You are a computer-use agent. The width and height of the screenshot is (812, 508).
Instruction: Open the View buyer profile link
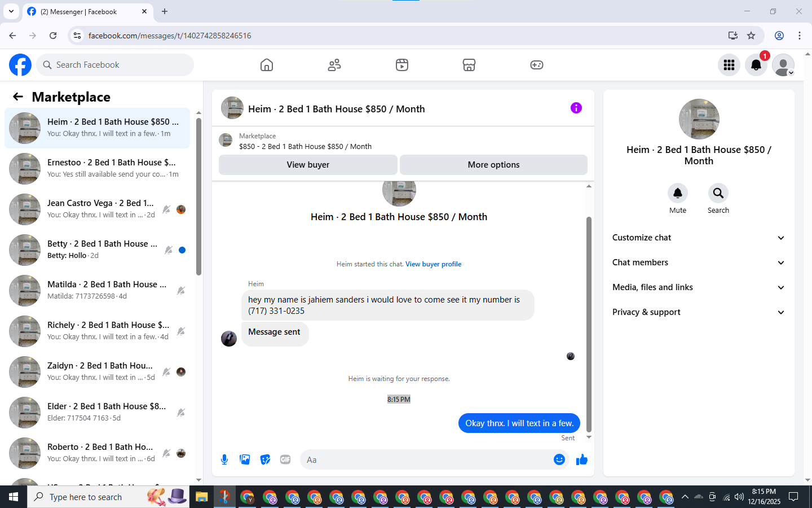pos(433,264)
